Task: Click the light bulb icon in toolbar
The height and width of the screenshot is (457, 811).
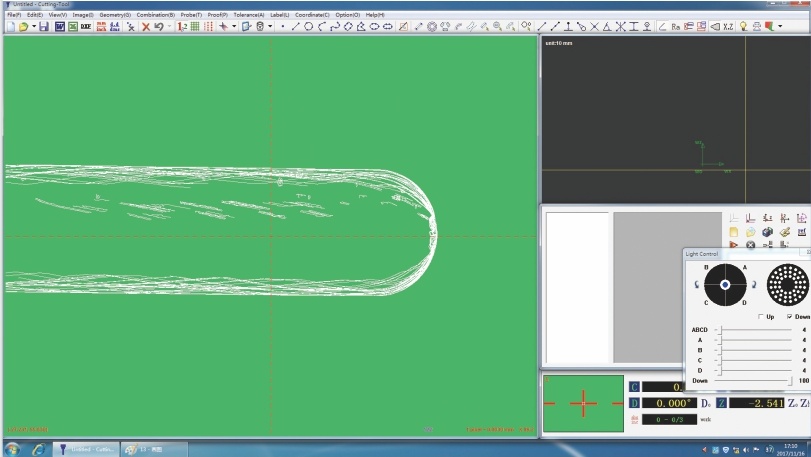Action: (743, 26)
